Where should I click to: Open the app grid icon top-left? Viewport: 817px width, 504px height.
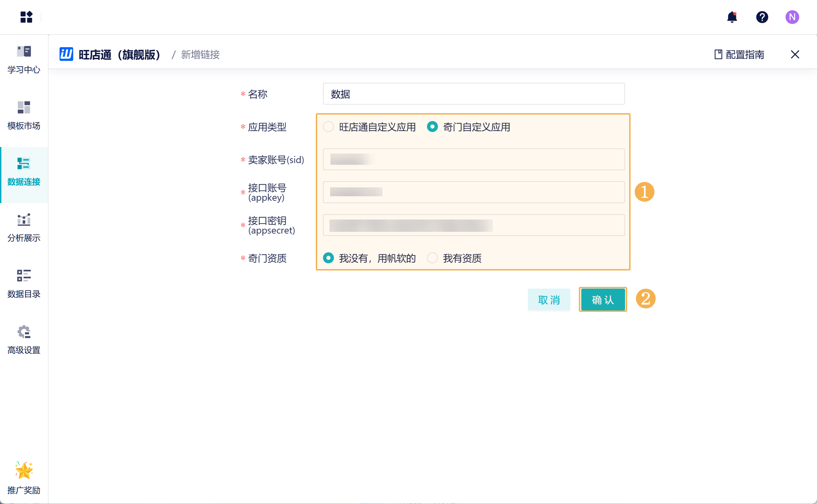[x=26, y=17]
